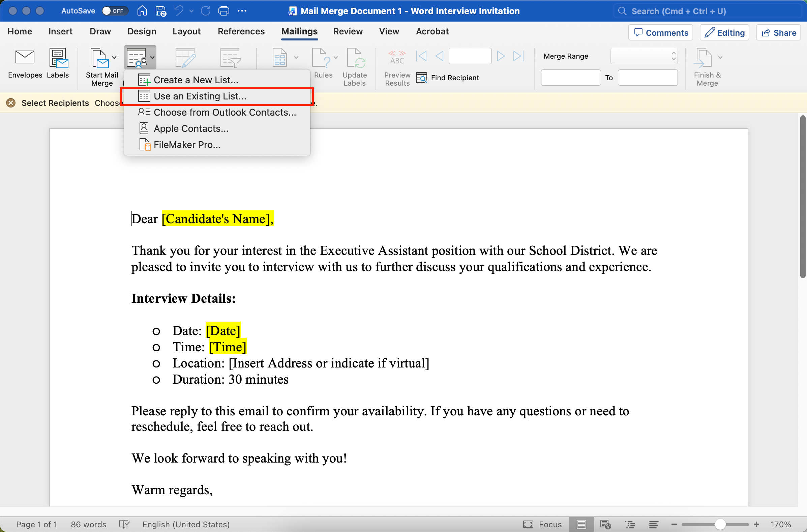807x532 pixels.
Task: Click the Print icon in title bar
Action: click(x=223, y=11)
